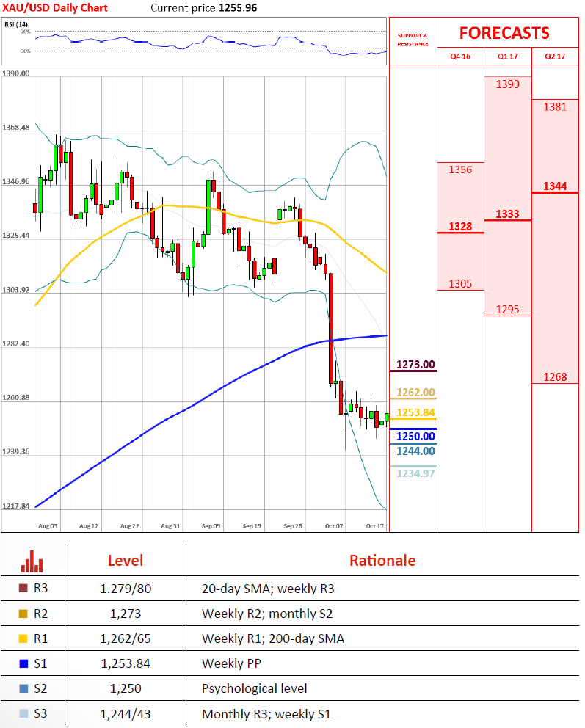Select the Q4 16 forecast column header
The width and height of the screenshot is (585, 728).
(460, 57)
